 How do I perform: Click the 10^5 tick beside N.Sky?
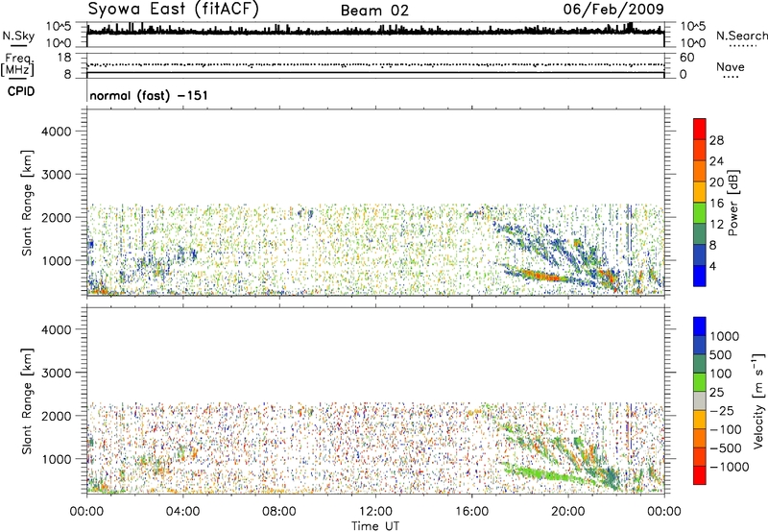coord(59,27)
